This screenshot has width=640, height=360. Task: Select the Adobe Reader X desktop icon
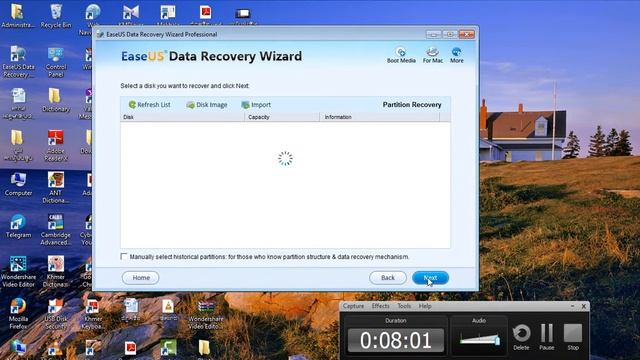click(56, 146)
